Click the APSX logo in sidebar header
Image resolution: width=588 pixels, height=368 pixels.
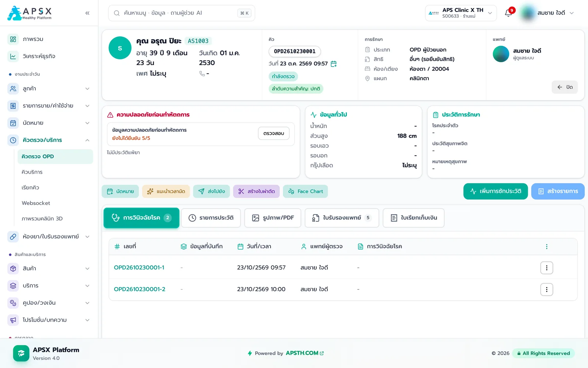click(30, 13)
